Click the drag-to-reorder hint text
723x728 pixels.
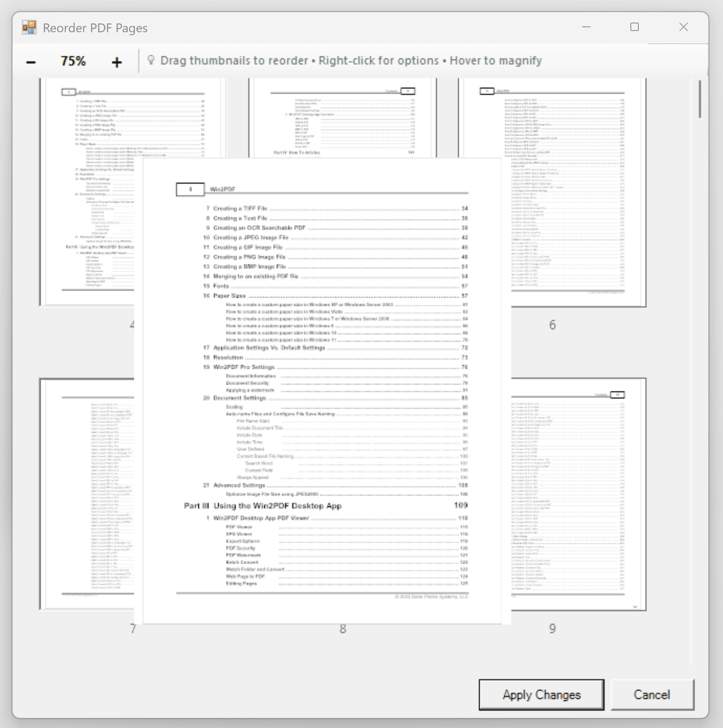pyautogui.click(x=351, y=60)
